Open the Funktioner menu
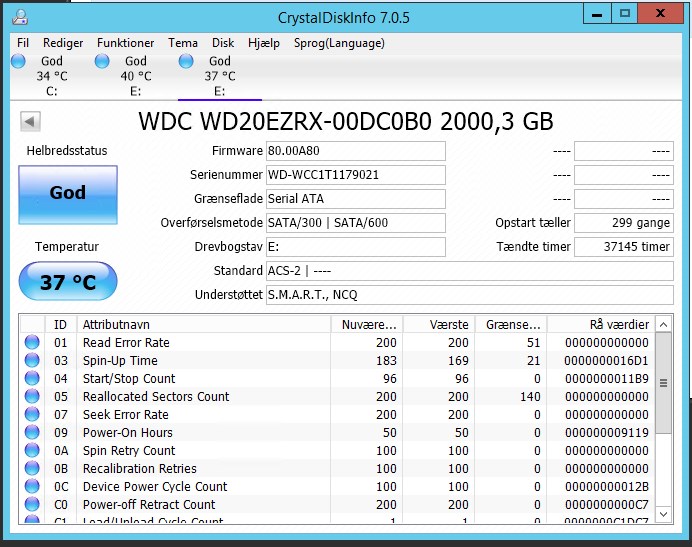 [125, 43]
